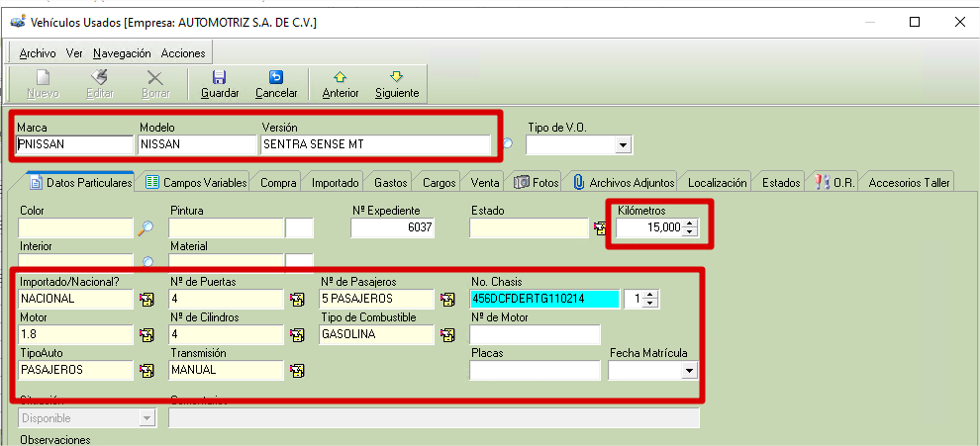The image size is (980, 446).
Task: Click the Comentarios input field
Action: coord(434,418)
